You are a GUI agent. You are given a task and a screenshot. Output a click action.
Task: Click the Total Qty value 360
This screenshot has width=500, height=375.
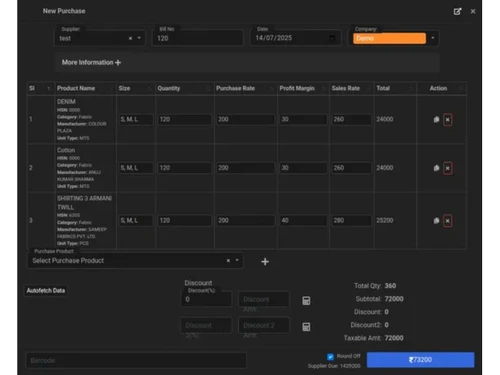tap(390, 286)
